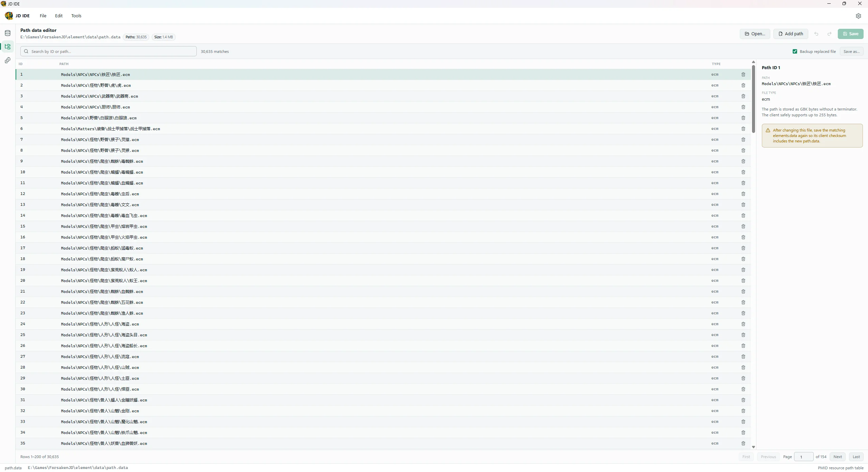
Task: Click the undo arrow icon
Action: click(816, 34)
